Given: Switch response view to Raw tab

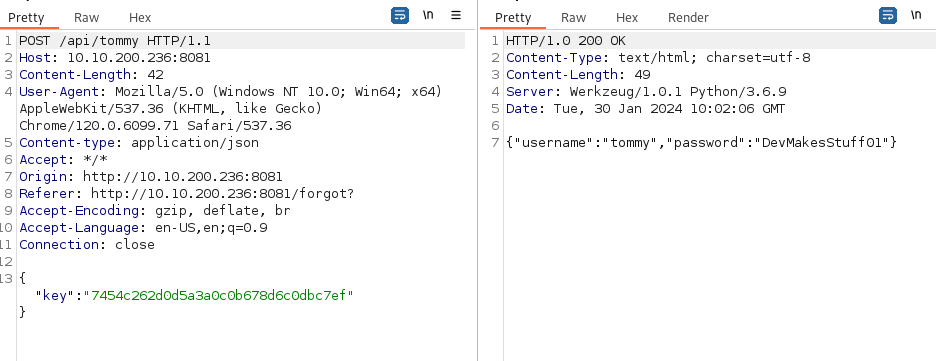Looking at the screenshot, I should click(x=573, y=18).
